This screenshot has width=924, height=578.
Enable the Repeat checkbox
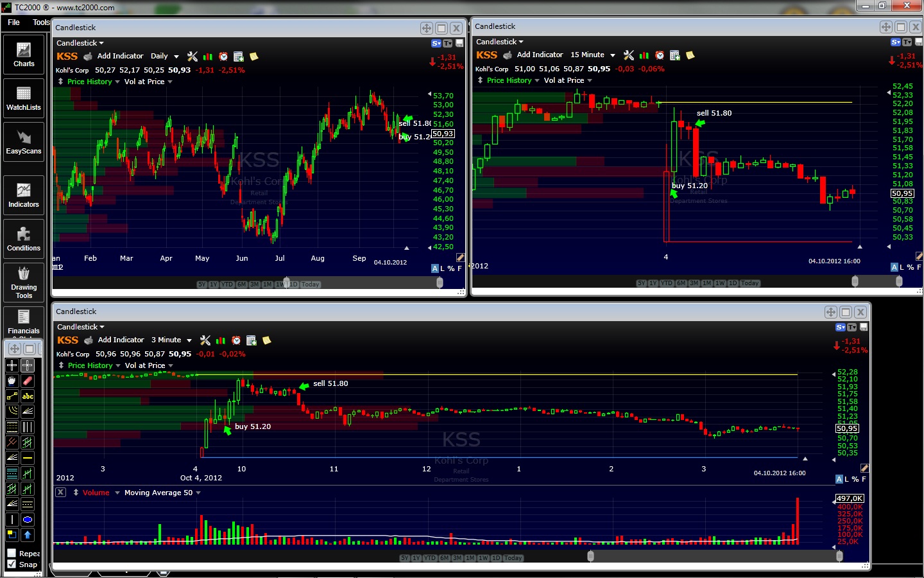coord(12,553)
